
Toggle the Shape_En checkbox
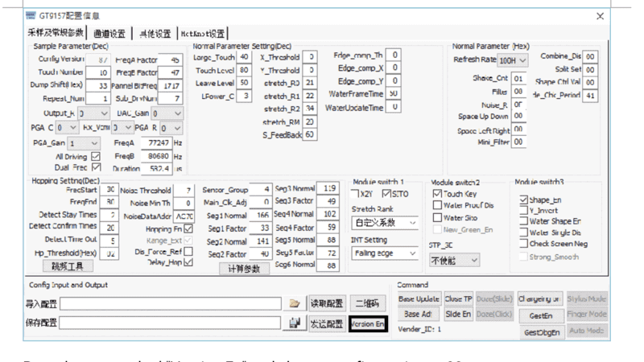pyautogui.click(x=524, y=200)
